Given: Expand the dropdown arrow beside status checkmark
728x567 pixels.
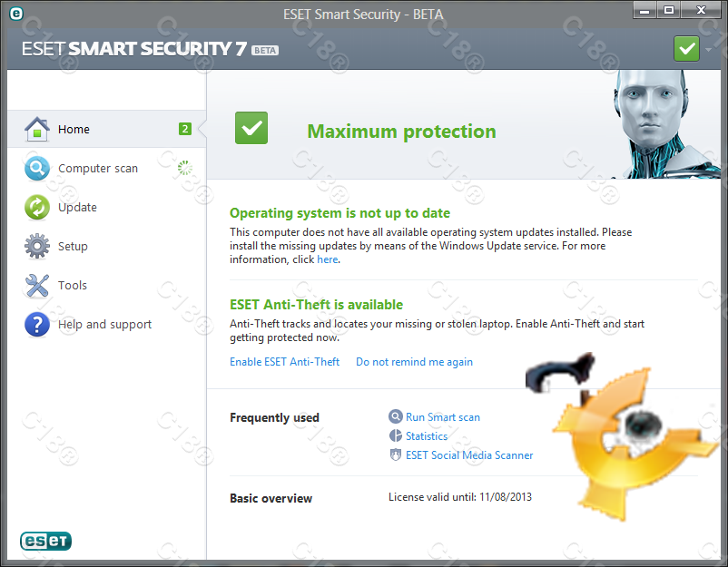Looking at the screenshot, I should (x=708, y=49).
